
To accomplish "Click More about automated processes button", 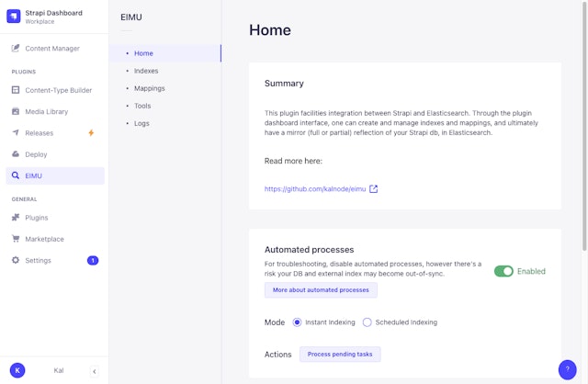I will pos(321,290).
